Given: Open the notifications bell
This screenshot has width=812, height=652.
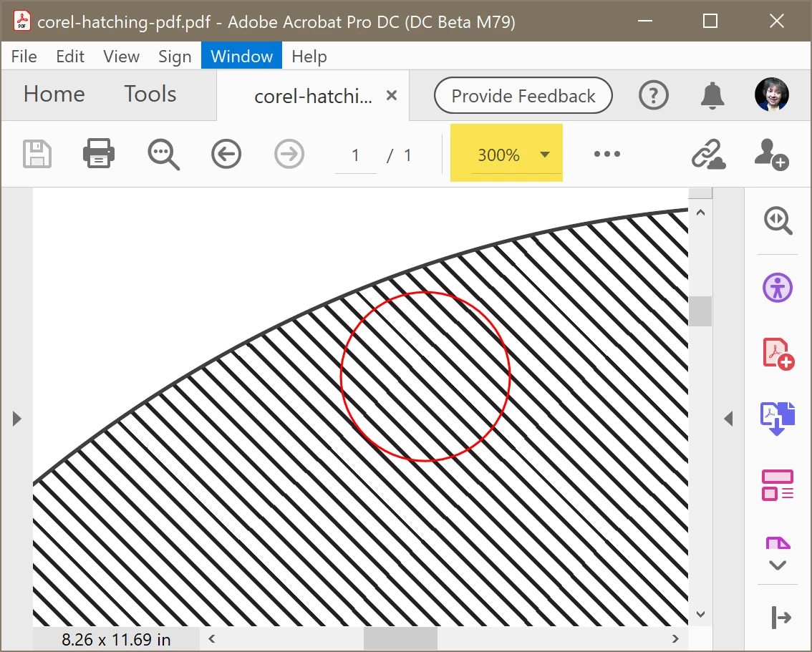Looking at the screenshot, I should [712, 95].
